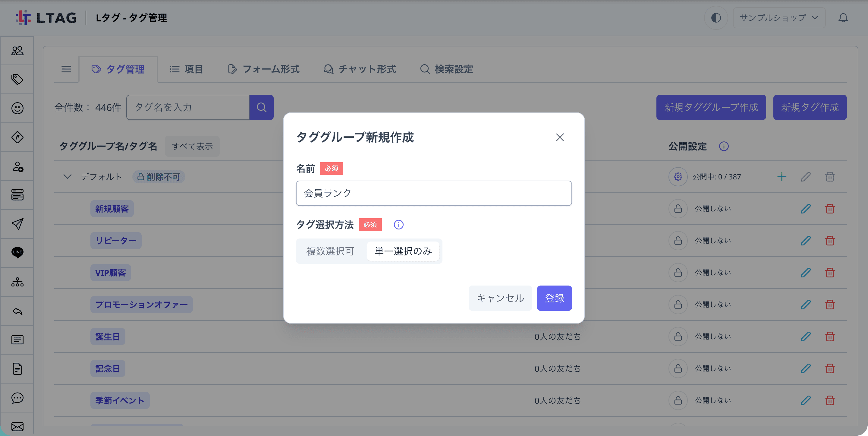Open the 検索設定 tab

coord(446,69)
